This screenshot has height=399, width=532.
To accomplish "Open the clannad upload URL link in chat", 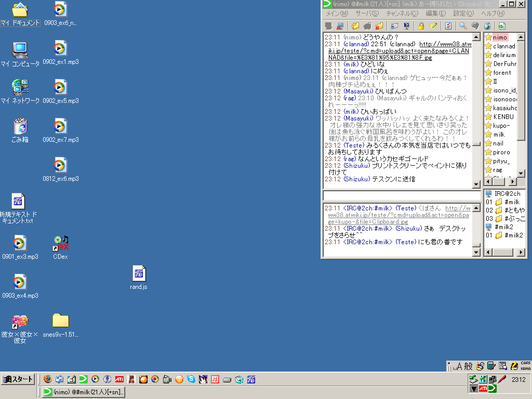I will (x=398, y=51).
